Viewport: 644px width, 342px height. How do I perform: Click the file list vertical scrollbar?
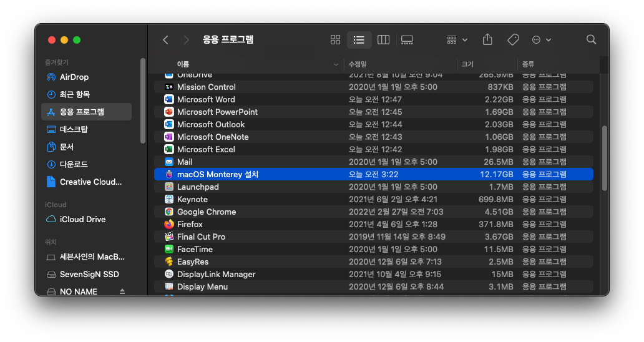pyautogui.click(x=604, y=158)
